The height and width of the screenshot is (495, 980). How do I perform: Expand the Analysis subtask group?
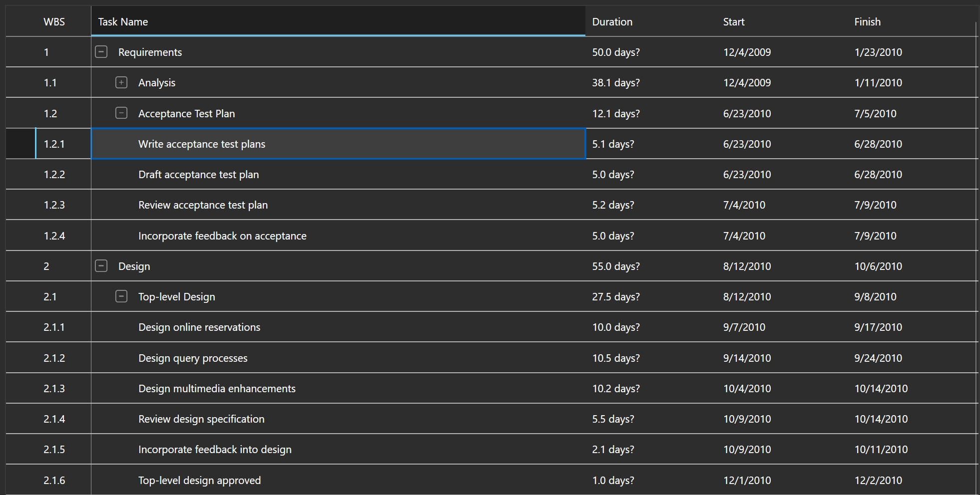(x=121, y=82)
